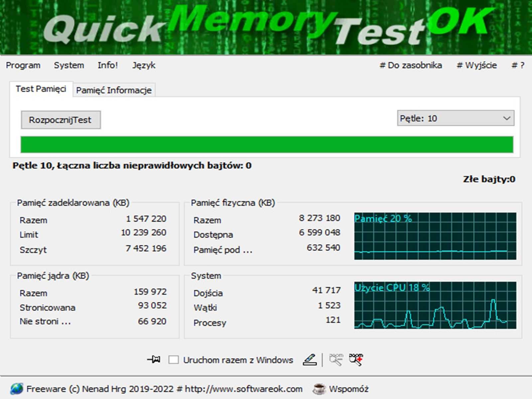The width and height of the screenshot is (532, 399).
Task: Click the Pamięć 20 % usage graph
Action: point(435,236)
